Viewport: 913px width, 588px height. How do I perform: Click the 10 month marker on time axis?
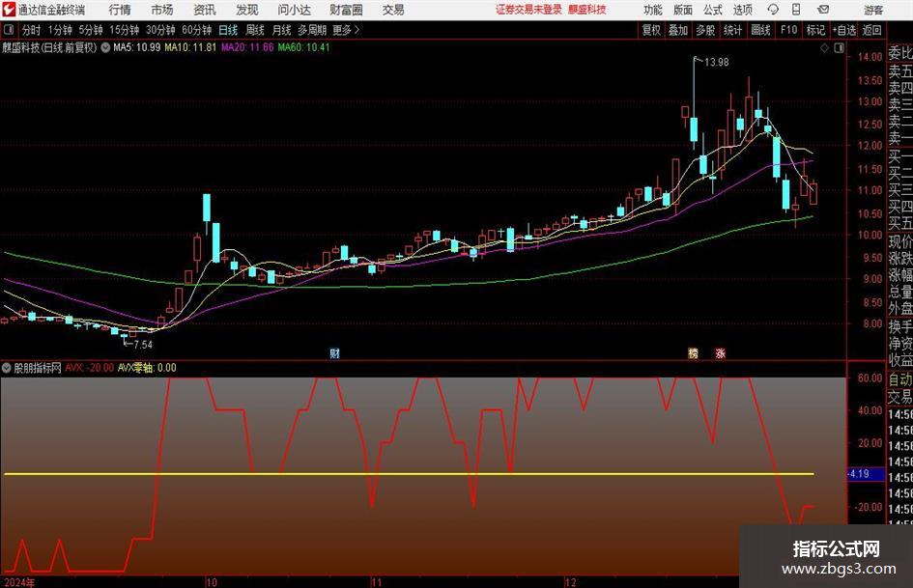(212, 582)
